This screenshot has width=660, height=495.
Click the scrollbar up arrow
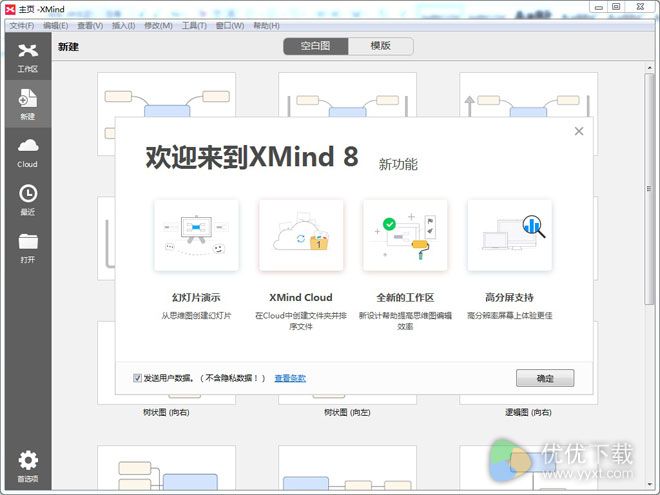pyautogui.click(x=649, y=67)
